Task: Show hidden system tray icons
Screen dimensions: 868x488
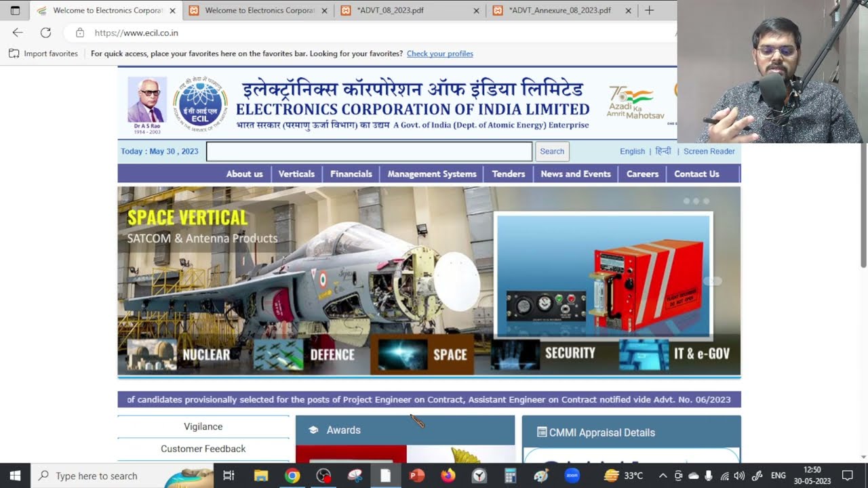Action: pos(663,476)
